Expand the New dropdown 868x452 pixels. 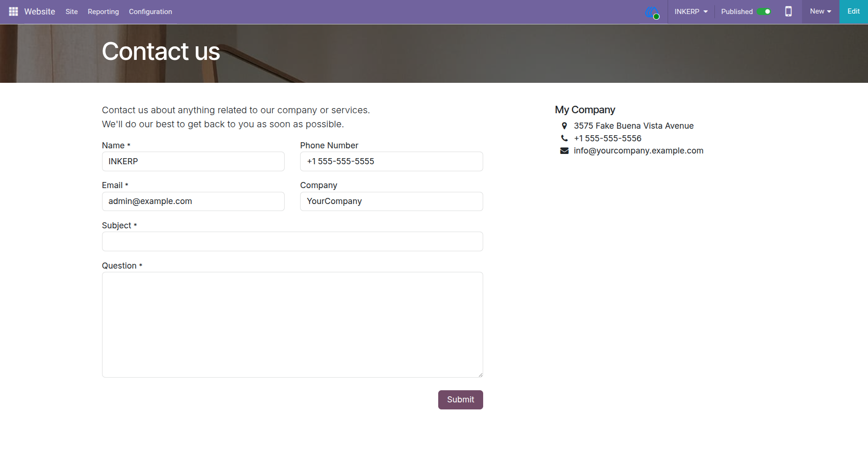click(x=821, y=11)
